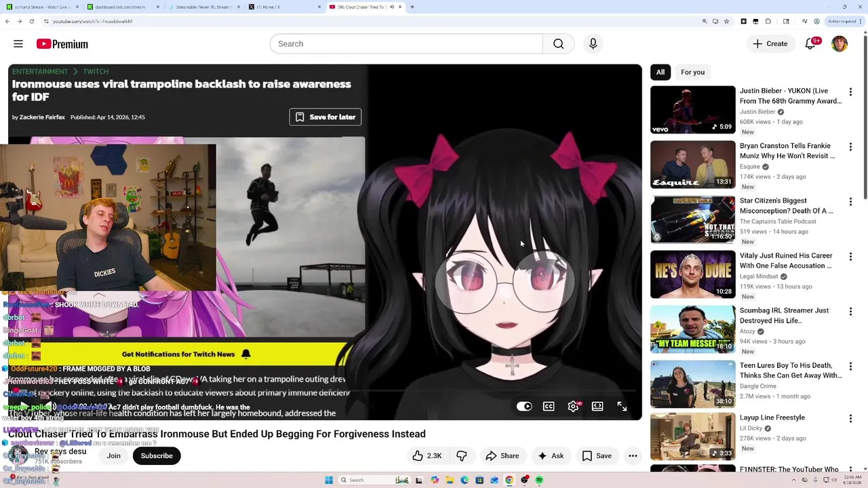Viewport: 868px width, 488px height.
Task: Open the YouTube hamburger guide menu
Action: point(18,43)
